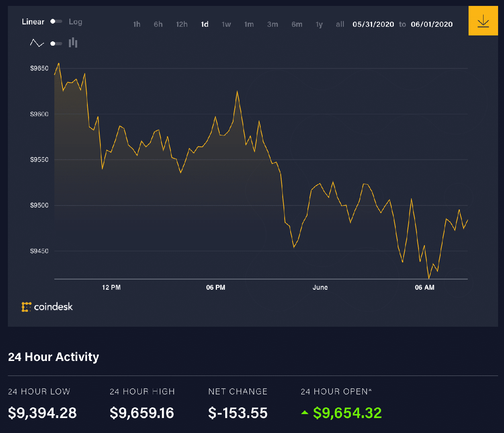Select the line chart icon
504x433 pixels.
tap(37, 43)
